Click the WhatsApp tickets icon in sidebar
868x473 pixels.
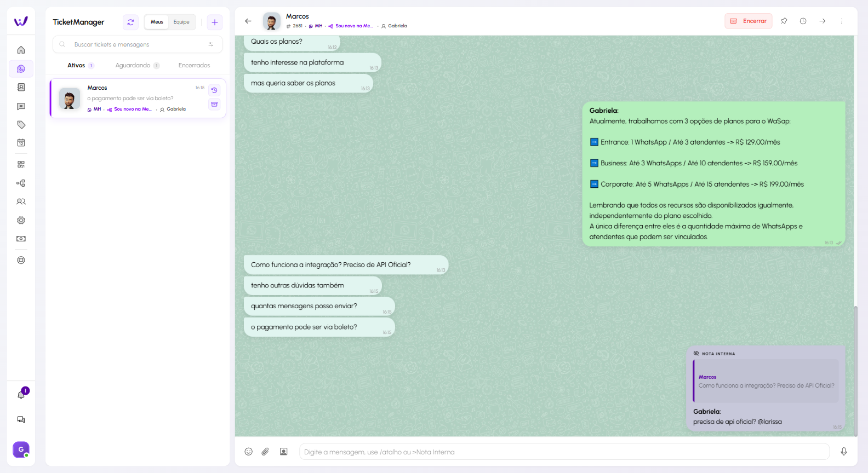(21, 69)
